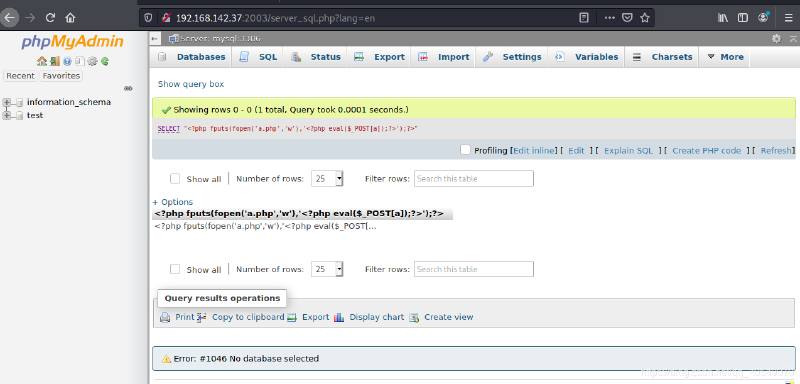Click the Show query box link

coord(191,84)
